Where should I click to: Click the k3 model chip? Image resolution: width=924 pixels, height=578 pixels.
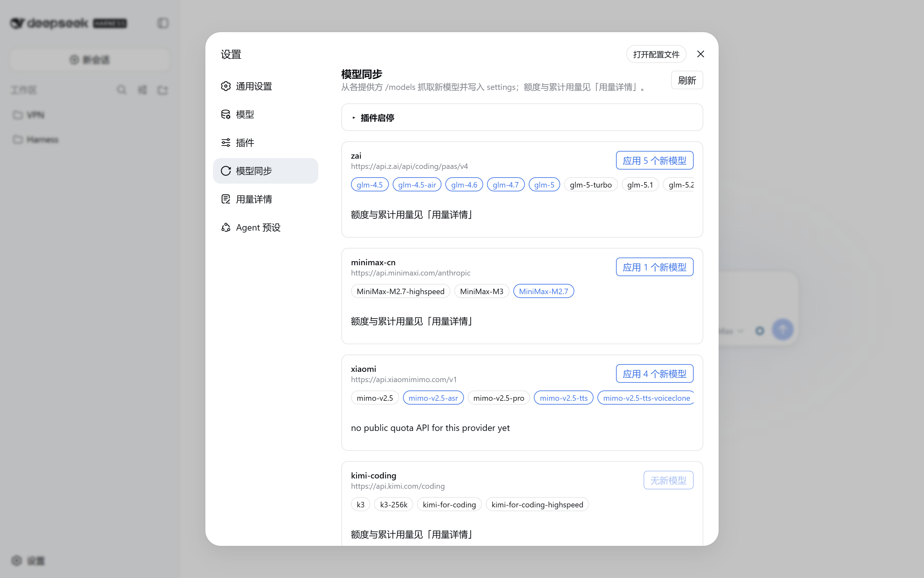[x=360, y=504]
